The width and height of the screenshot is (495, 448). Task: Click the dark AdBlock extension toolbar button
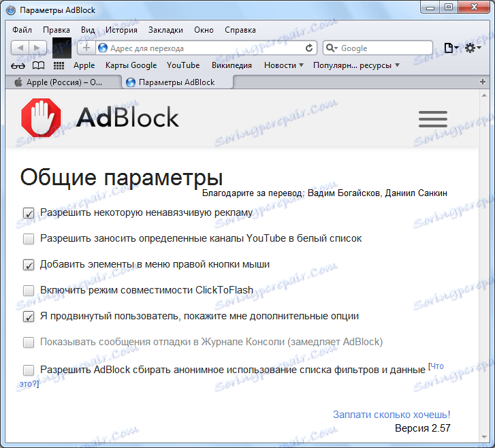[61, 48]
